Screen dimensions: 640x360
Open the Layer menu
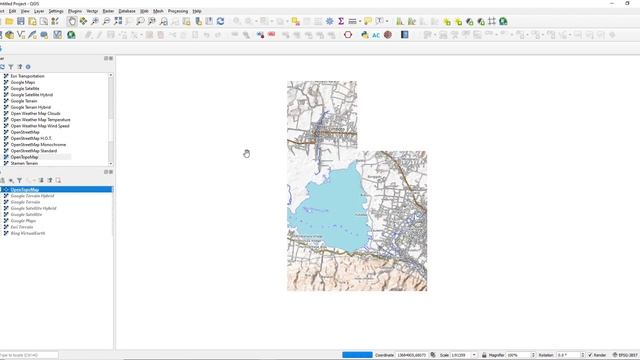39,11
